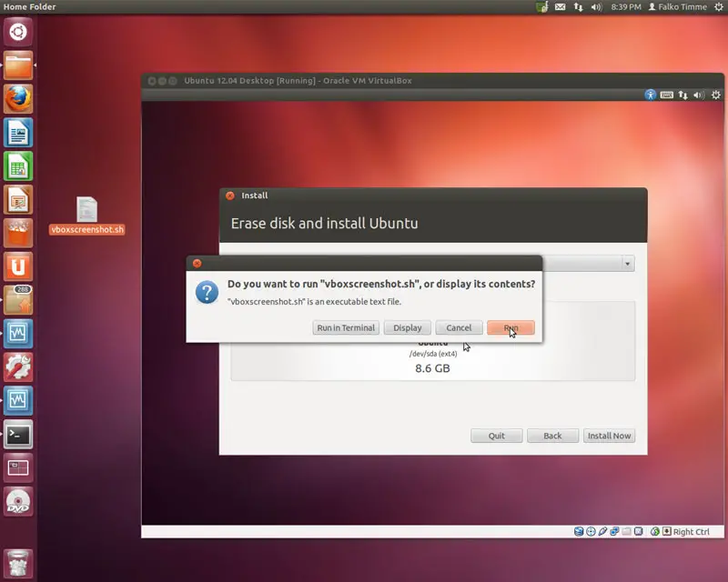Click Display to view script contents
The width and height of the screenshot is (728, 582).
407,327
